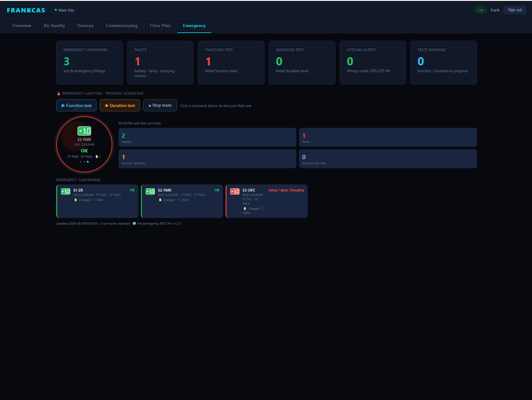Click the Live status badge
The height and width of the screenshot is (400, 532).
coord(480,10)
